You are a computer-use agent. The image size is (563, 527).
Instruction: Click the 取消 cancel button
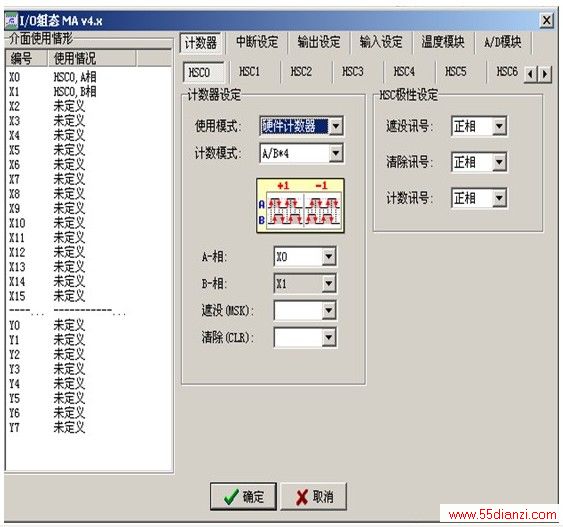pyautogui.click(x=313, y=497)
